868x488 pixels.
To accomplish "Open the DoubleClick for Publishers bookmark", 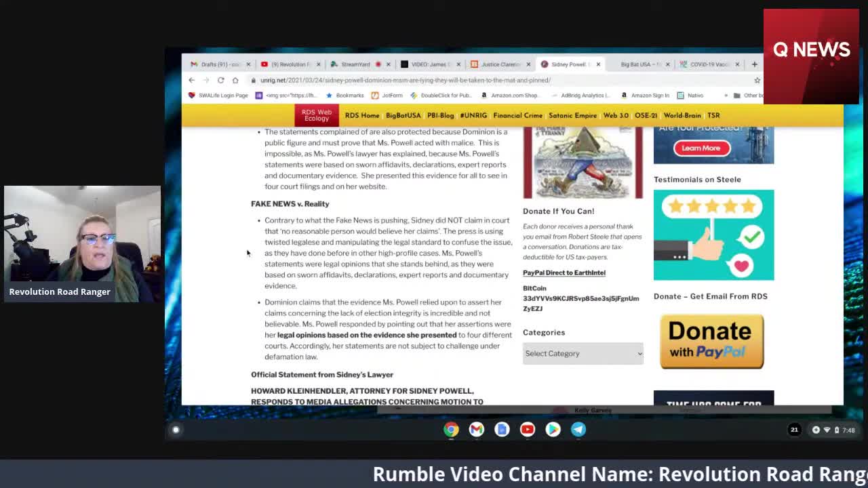I will click(x=440, y=96).
